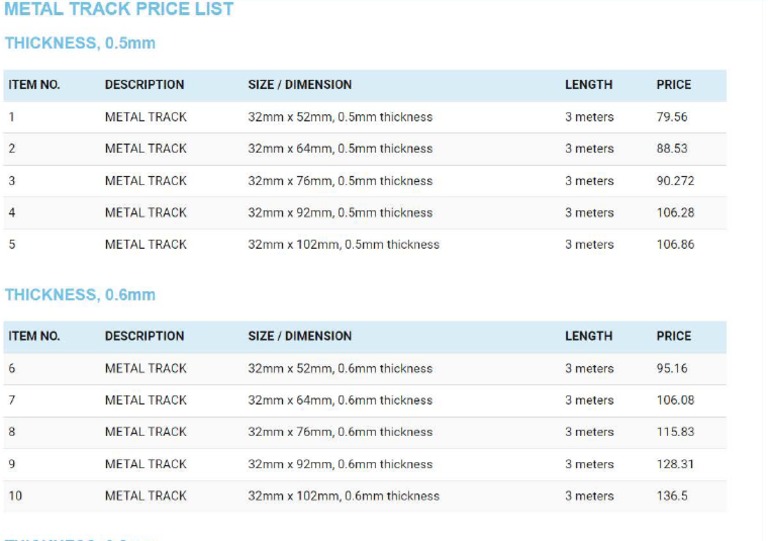Viewport: 768px width, 541px height.
Task: Select the price 79.56 cell
Action: click(x=673, y=117)
